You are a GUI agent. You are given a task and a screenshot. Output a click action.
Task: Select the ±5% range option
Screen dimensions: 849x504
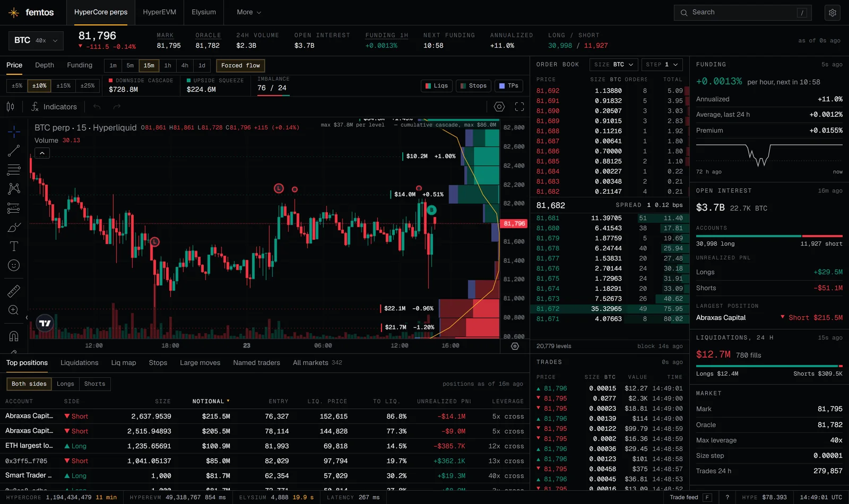click(17, 86)
